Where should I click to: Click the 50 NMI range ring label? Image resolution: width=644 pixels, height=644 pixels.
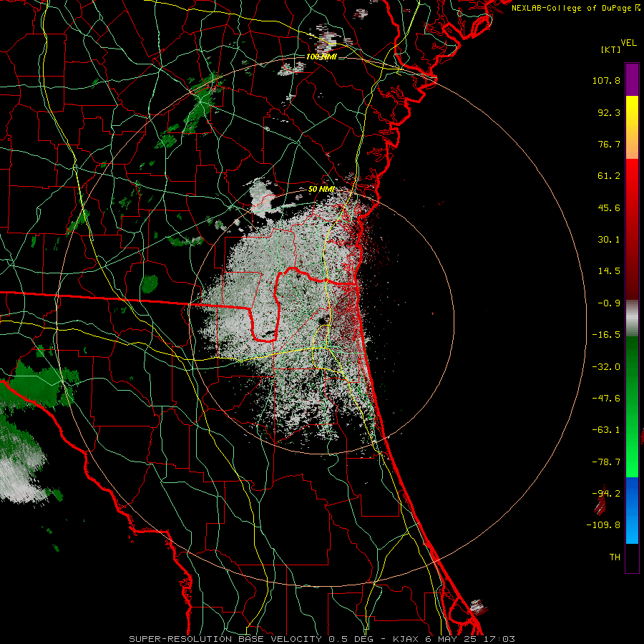tap(321, 190)
